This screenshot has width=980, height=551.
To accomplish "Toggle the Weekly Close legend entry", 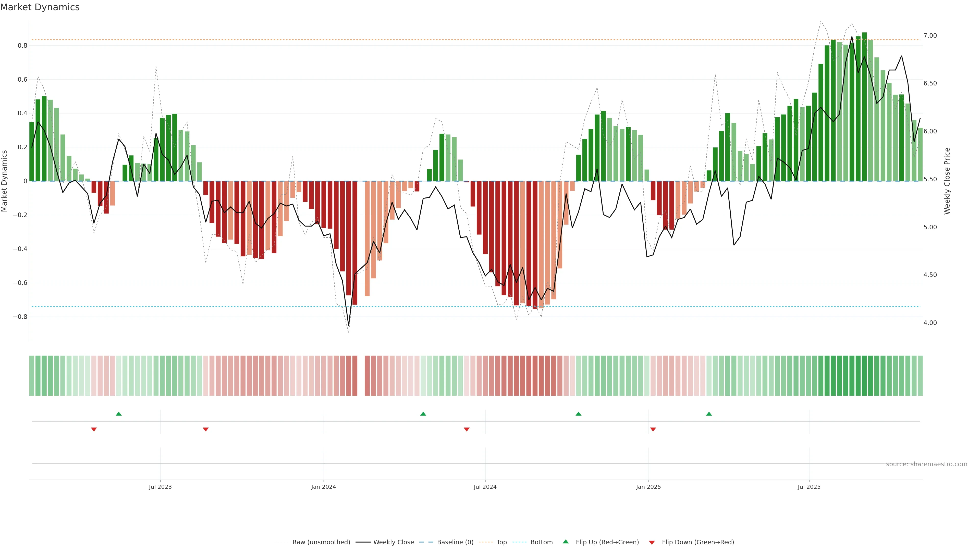I will click(393, 542).
